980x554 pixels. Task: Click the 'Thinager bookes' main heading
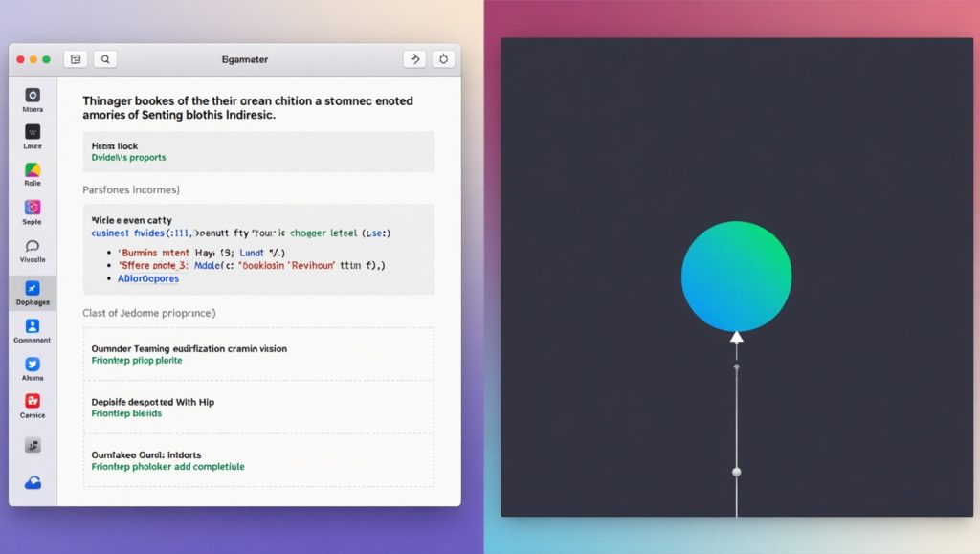(x=248, y=107)
